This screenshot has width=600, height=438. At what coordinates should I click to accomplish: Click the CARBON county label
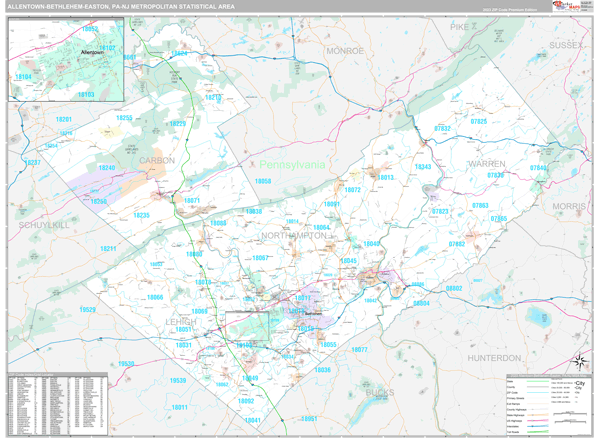pos(157,160)
